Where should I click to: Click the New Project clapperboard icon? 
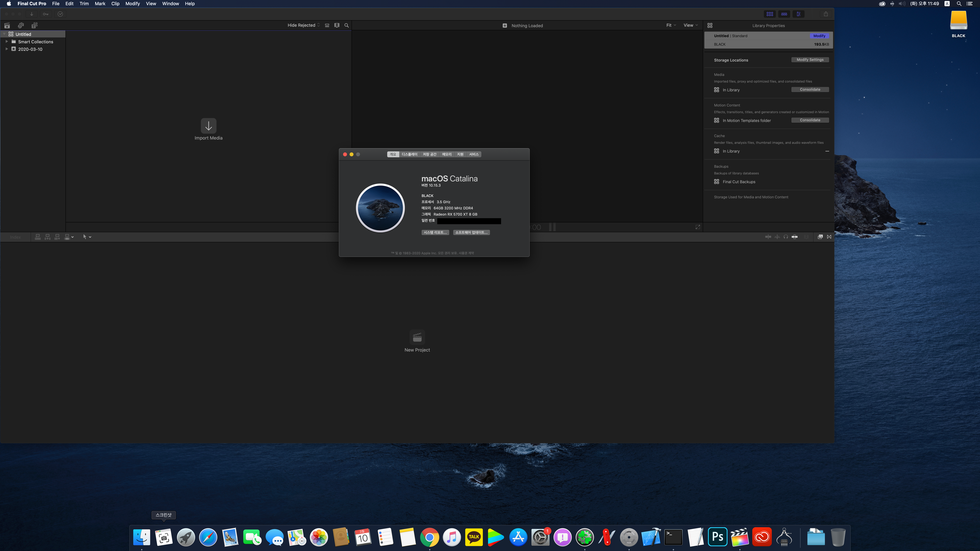(x=417, y=337)
